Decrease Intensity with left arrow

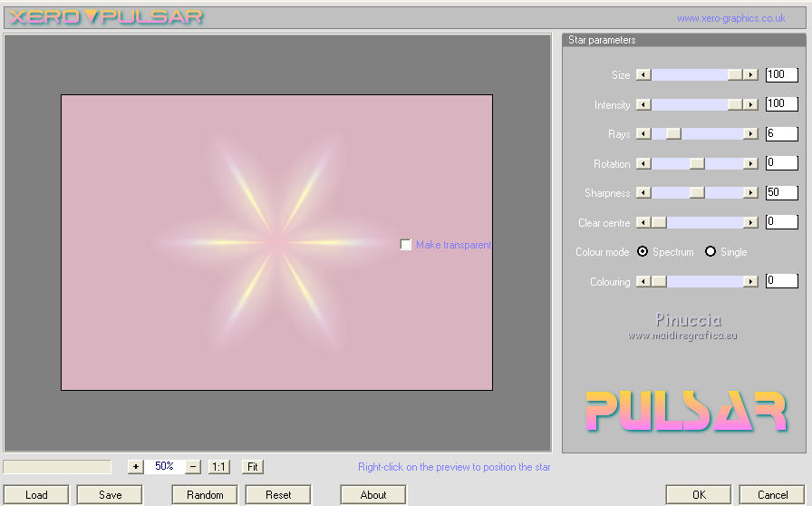(643, 104)
